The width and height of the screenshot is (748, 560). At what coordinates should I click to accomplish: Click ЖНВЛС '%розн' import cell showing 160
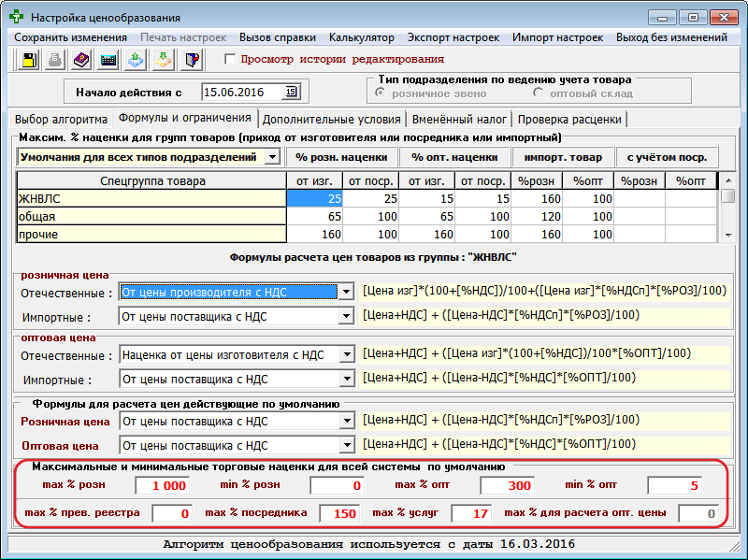(x=537, y=198)
